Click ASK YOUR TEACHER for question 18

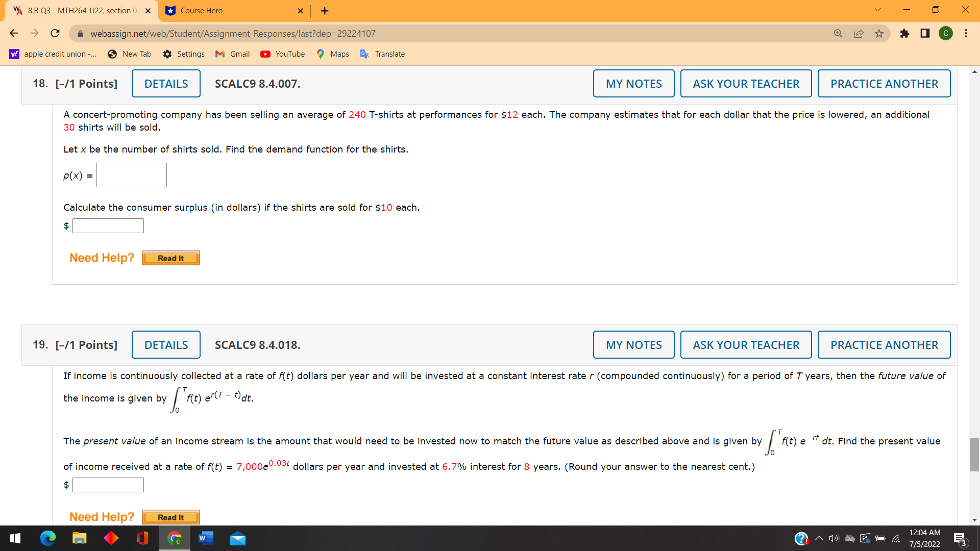coord(746,84)
